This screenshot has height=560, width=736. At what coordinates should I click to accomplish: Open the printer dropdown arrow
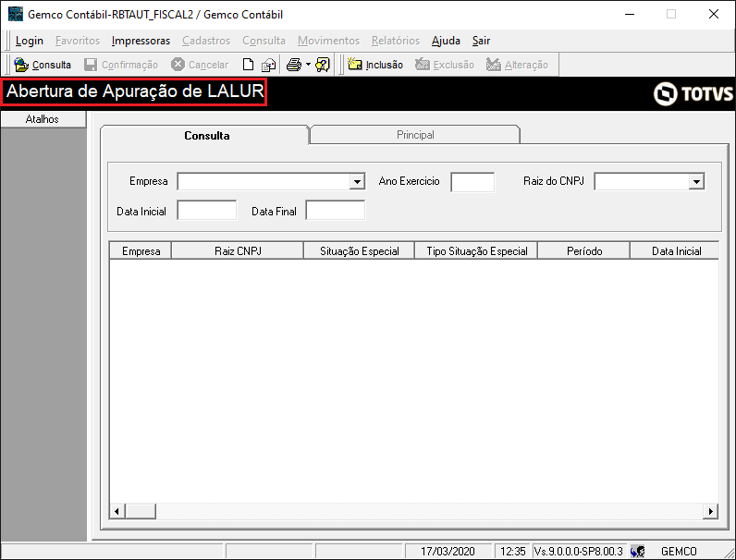308,65
